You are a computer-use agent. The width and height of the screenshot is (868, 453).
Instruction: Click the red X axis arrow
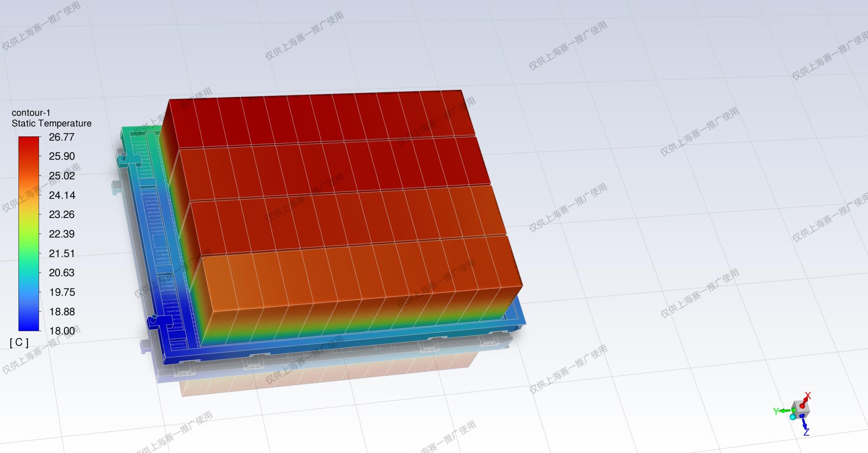[x=805, y=401]
